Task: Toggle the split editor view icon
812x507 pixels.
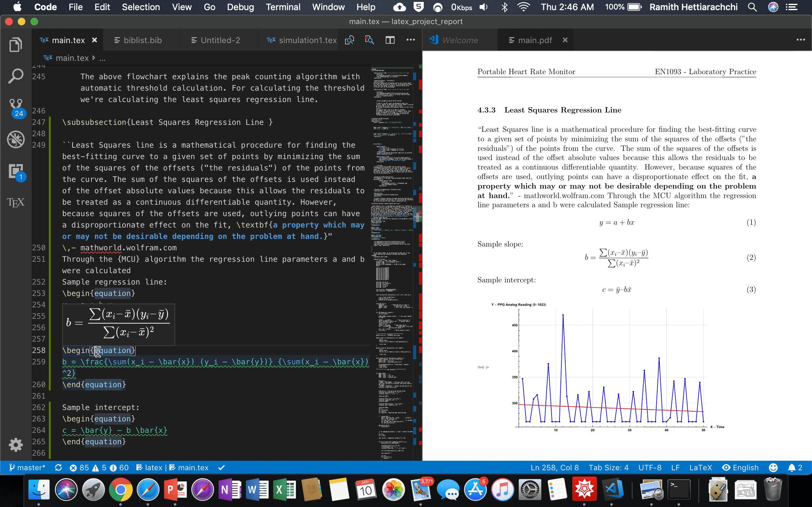Action: [389, 40]
